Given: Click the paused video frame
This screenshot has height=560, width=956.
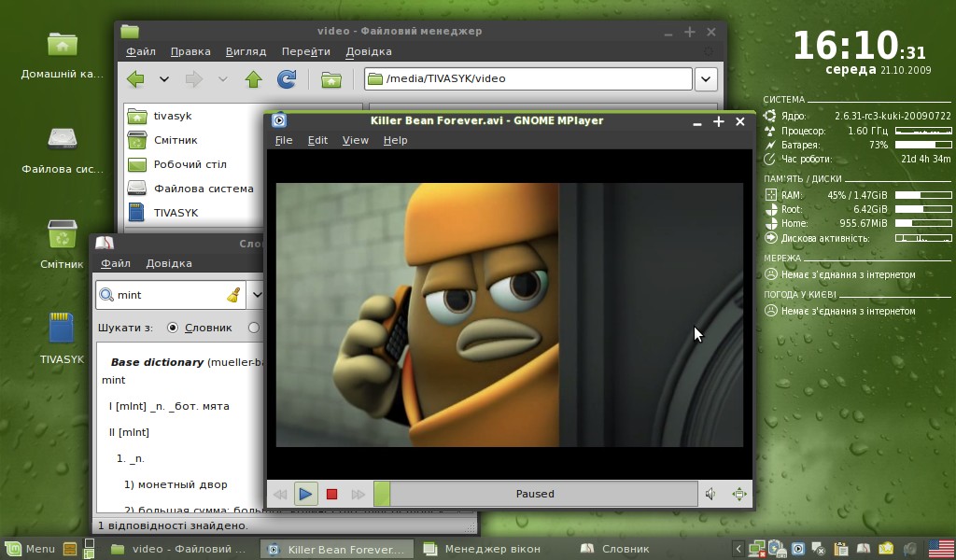Looking at the screenshot, I should [509, 315].
